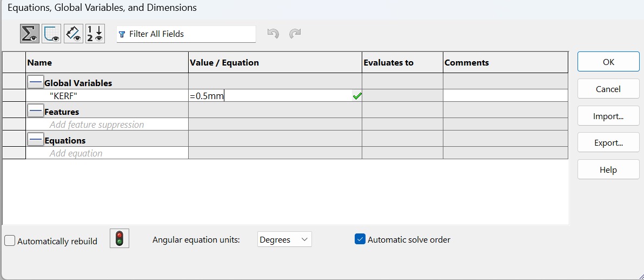Confirm with the OK button
This screenshot has height=280, width=644.
pos(608,62)
